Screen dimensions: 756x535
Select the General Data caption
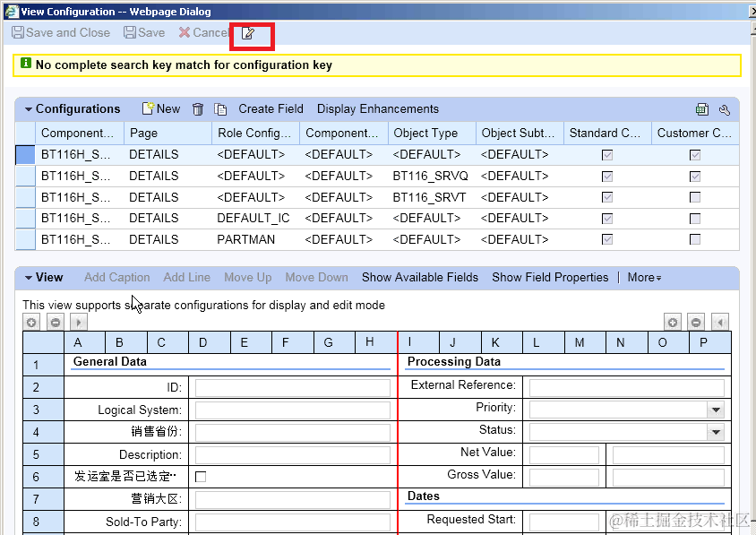point(110,362)
